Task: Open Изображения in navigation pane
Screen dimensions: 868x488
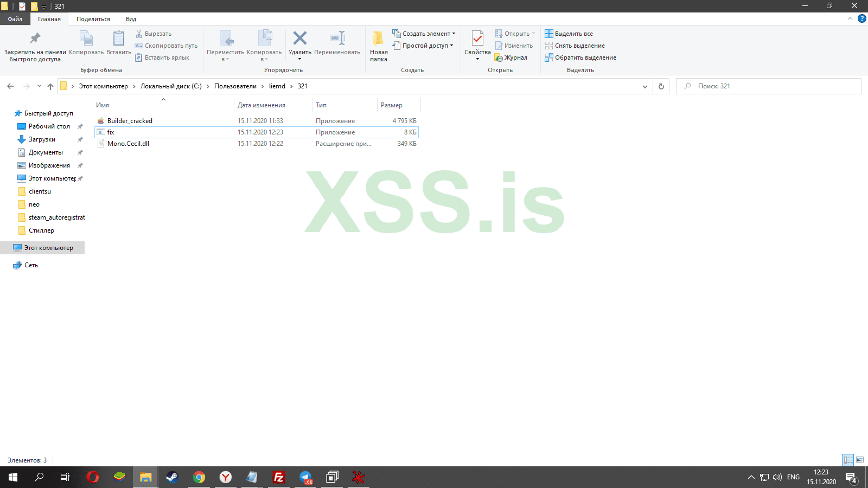Action: click(x=49, y=165)
